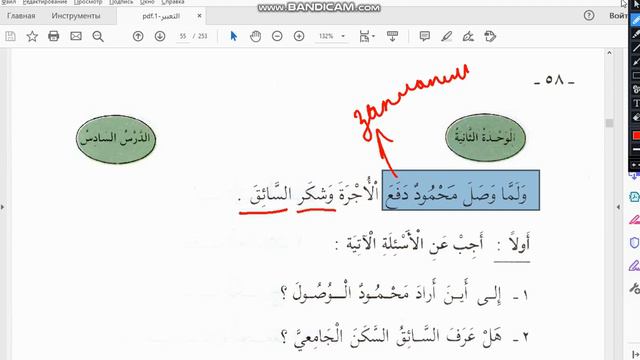Select the text T tool in overlay
The height and width of the screenshot is (360, 640).
[x=636, y=103]
